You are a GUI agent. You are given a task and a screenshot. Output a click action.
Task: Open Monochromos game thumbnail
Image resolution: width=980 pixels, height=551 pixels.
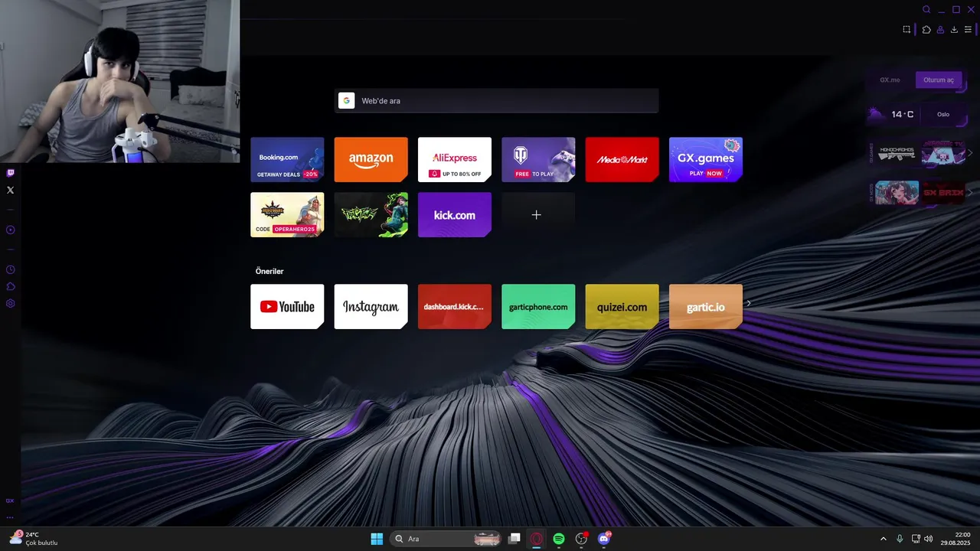coord(897,153)
